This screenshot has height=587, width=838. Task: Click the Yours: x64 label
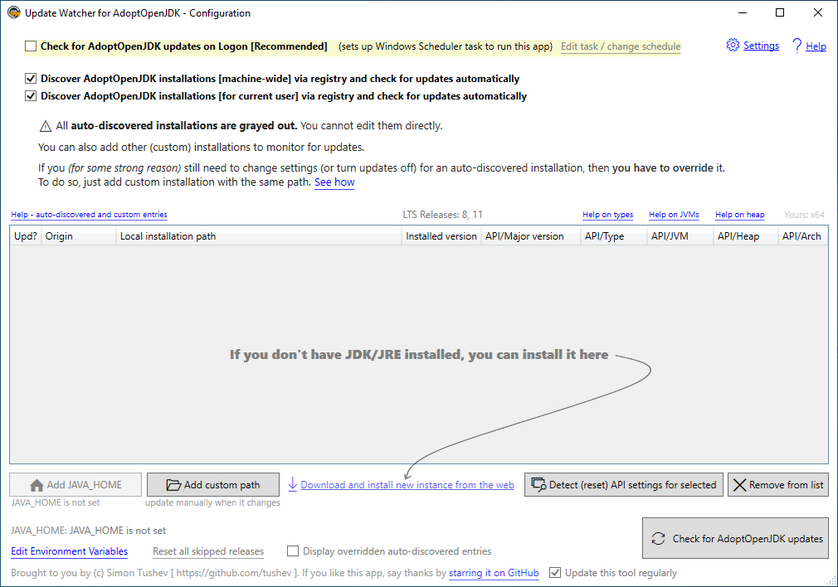(804, 215)
